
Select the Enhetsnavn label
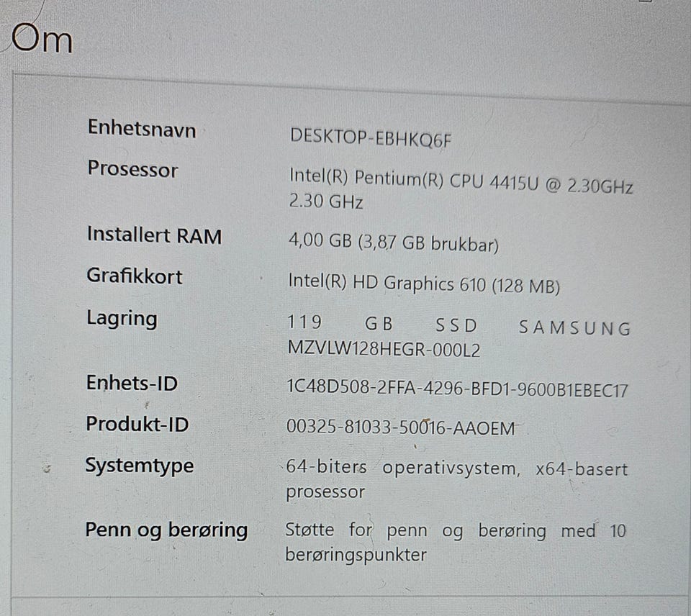(x=142, y=129)
